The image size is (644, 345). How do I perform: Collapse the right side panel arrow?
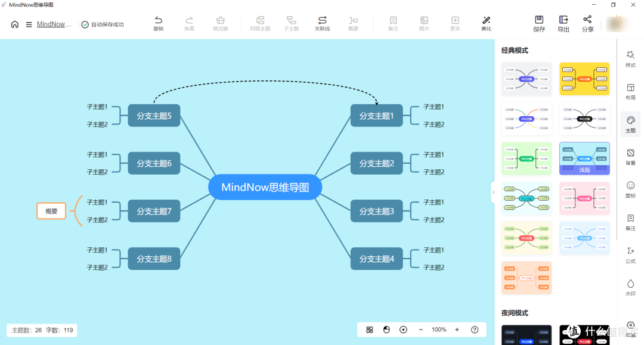(493, 192)
